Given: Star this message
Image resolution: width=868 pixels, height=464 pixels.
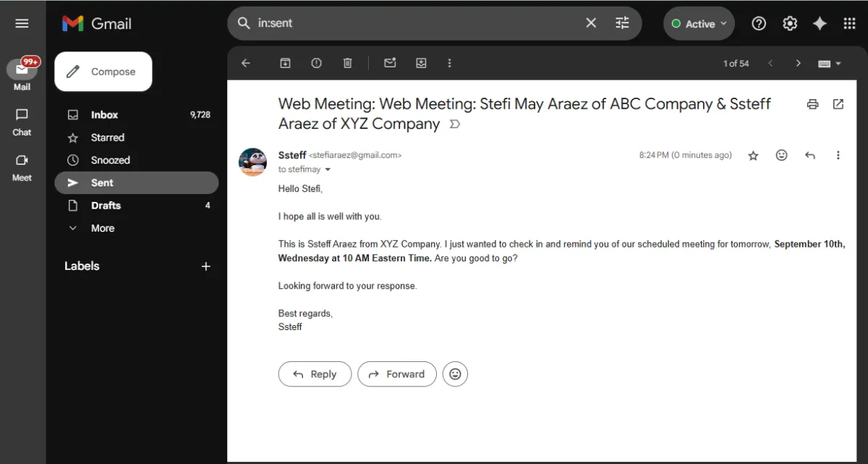Looking at the screenshot, I should point(753,156).
